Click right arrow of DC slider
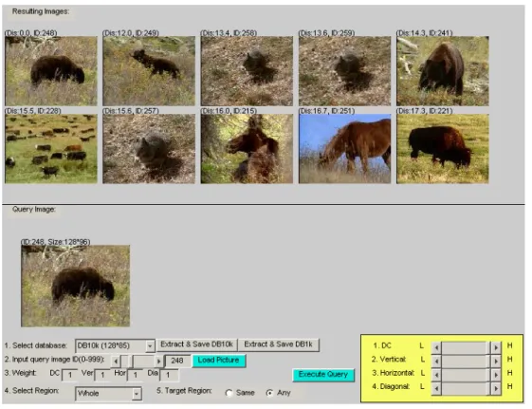532x409 pixels. click(496, 347)
